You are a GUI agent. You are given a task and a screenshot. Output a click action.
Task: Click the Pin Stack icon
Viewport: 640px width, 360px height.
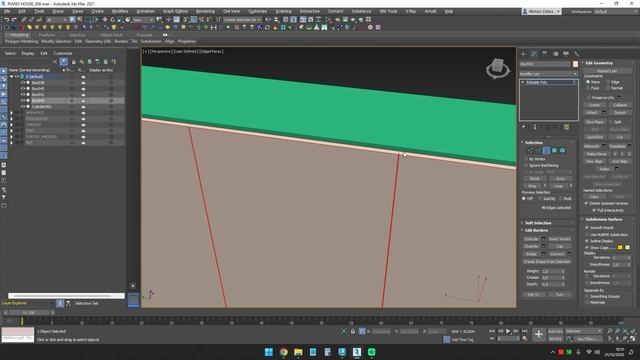[x=524, y=127]
